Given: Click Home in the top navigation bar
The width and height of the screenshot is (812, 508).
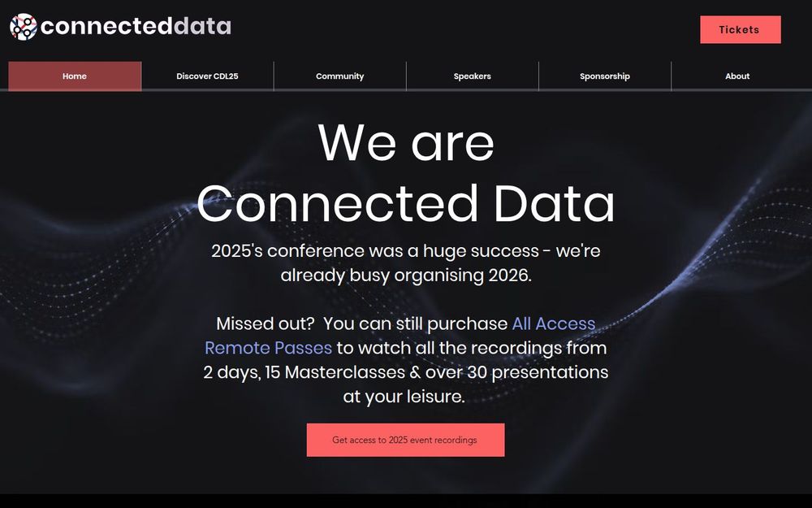Looking at the screenshot, I should pyautogui.click(x=74, y=76).
